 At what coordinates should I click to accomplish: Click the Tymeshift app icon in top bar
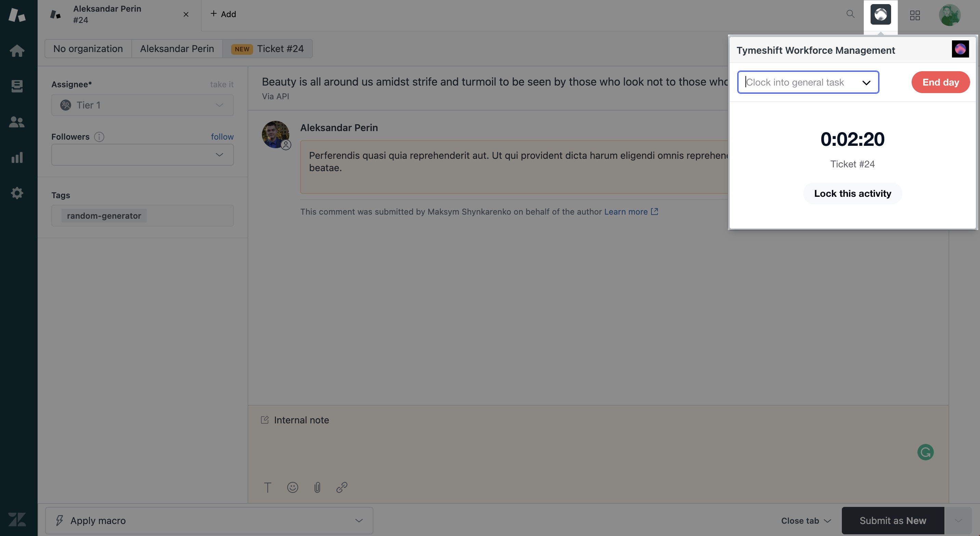coord(880,14)
